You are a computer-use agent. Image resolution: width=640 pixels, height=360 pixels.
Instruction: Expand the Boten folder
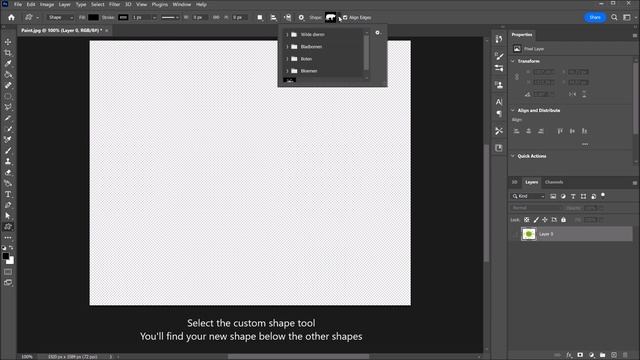pyautogui.click(x=287, y=59)
